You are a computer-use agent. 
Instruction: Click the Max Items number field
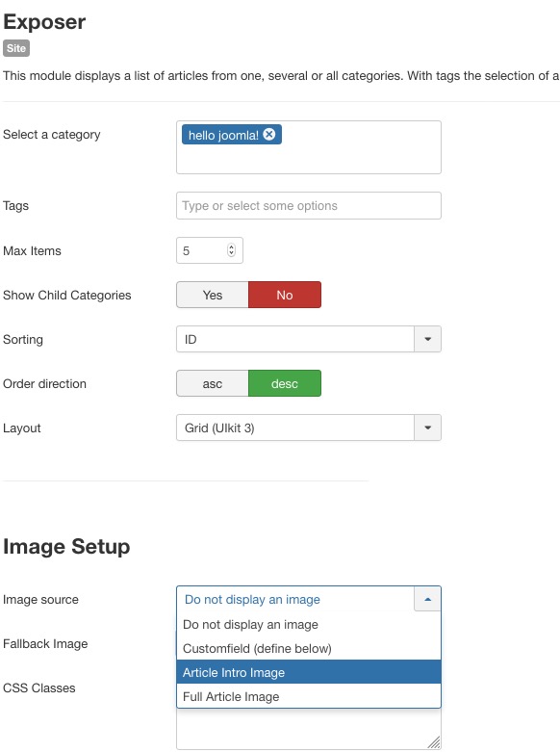point(210,250)
